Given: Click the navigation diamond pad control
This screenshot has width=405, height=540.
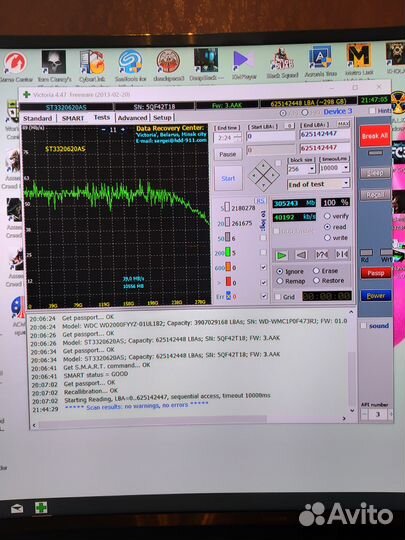Looking at the screenshot, I should 263,175.
